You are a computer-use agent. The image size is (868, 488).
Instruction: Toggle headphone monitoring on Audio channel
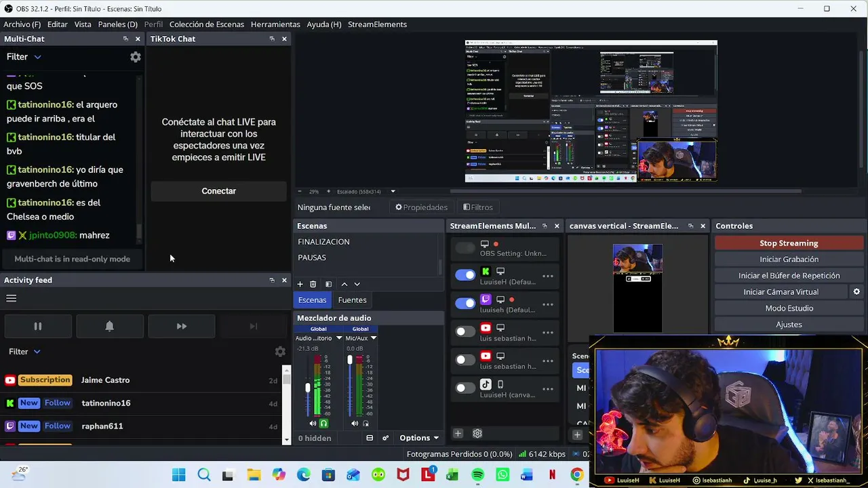pyautogui.click(x=323, y=424)
